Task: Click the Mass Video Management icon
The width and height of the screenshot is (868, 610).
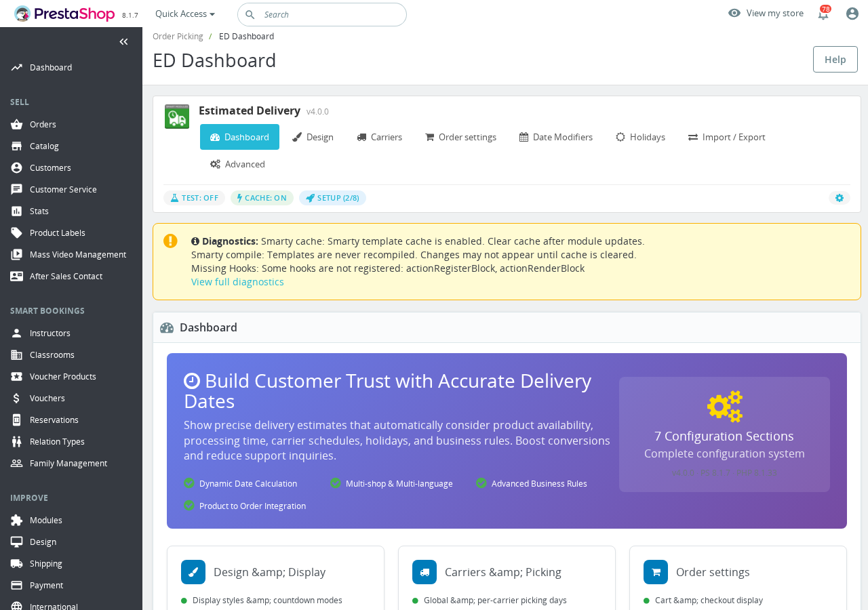Action: coord(17,255)
